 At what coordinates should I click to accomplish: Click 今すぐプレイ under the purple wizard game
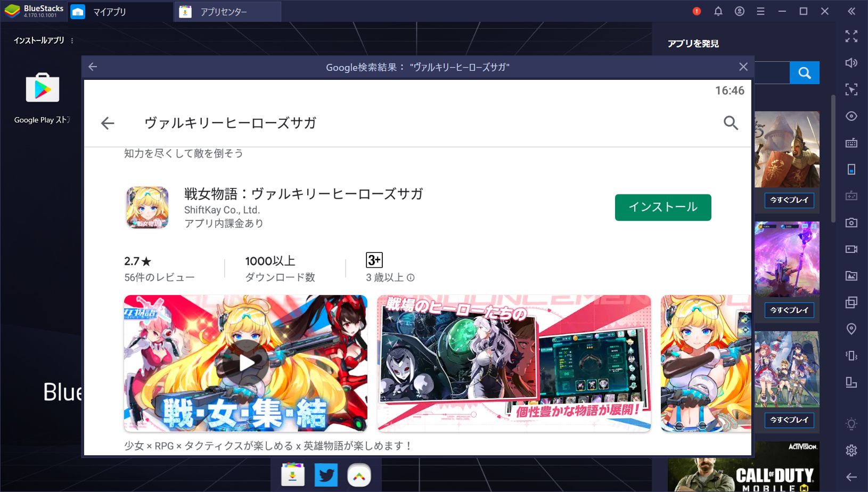click(789, 310)
